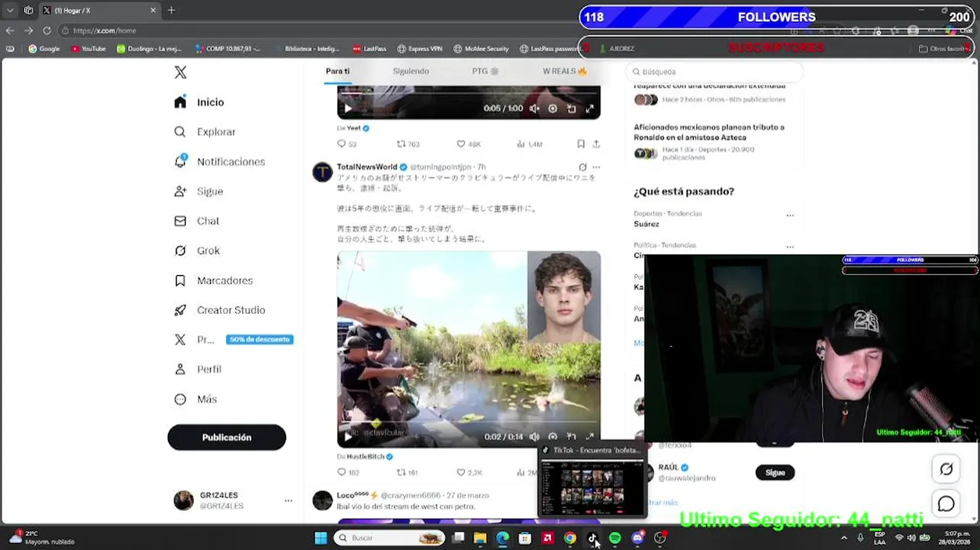Image resolution: width=980 pixels, height=550 pixels.
Task: Open Loco profile avatar
Action: click(x=322, y=500)
